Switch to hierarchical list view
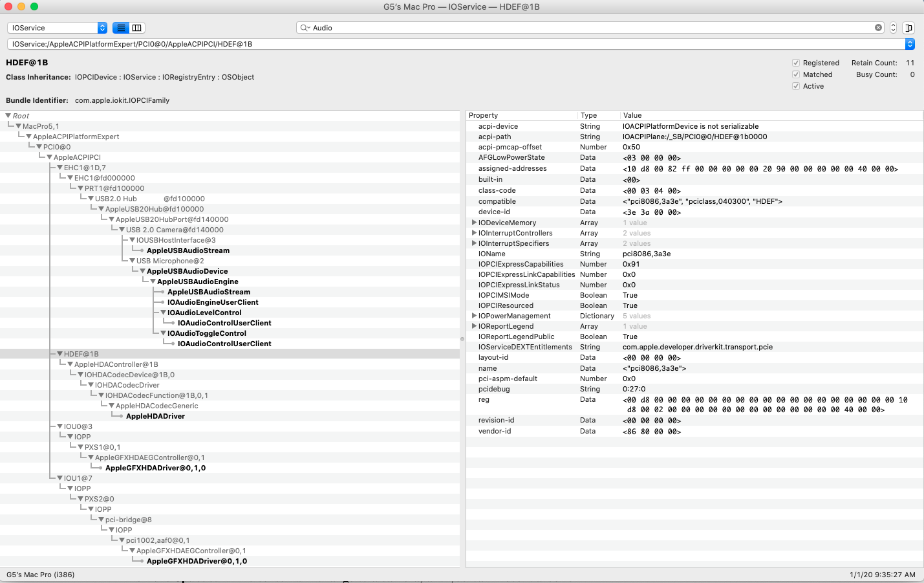Image resolution: width=924 pixels, height=583 pixels. point(121,28)
